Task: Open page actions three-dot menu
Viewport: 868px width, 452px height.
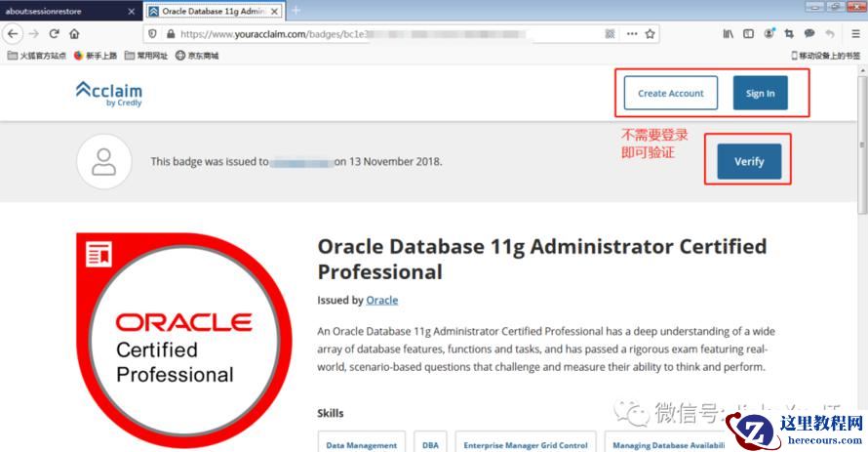Action: (632, 34)
